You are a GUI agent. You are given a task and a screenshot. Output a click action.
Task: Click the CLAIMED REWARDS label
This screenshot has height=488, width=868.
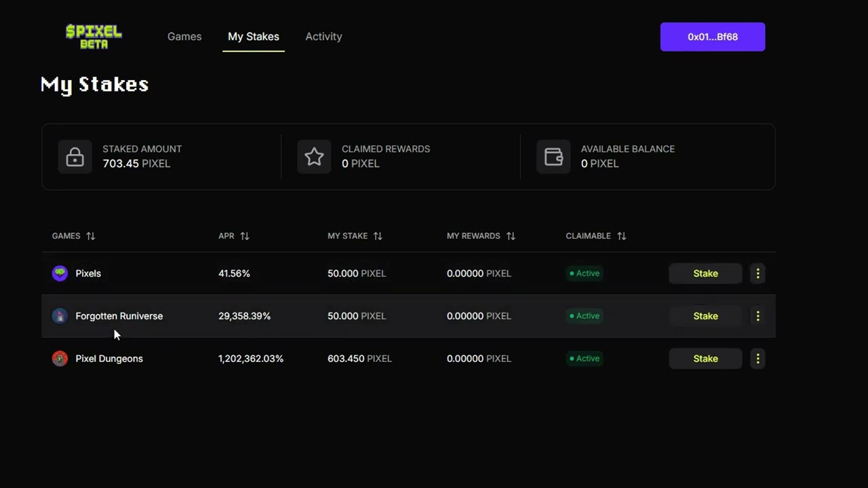pos(386,149)
